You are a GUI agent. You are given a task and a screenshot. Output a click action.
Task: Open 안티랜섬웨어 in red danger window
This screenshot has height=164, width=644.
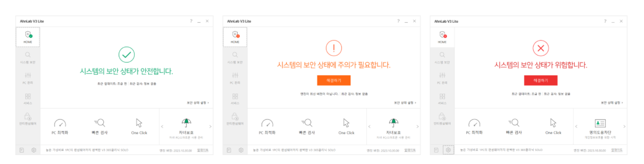coord(442,119)
